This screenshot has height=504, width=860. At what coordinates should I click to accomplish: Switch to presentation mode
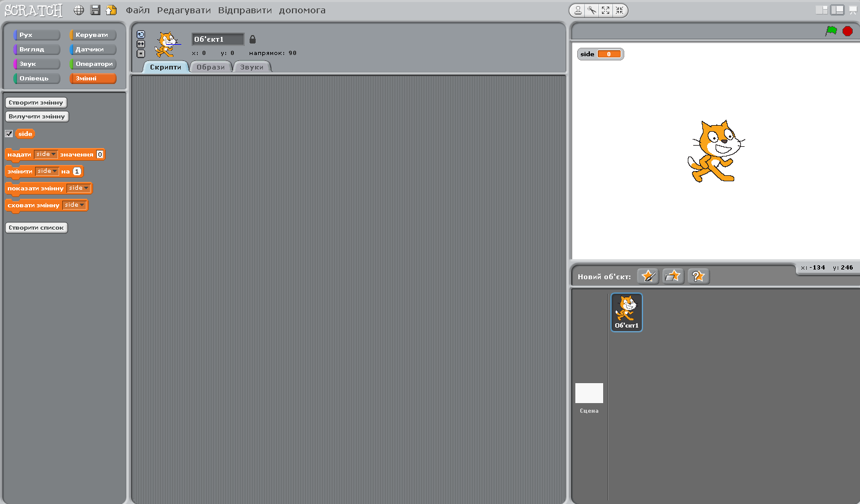coord(853,10)
